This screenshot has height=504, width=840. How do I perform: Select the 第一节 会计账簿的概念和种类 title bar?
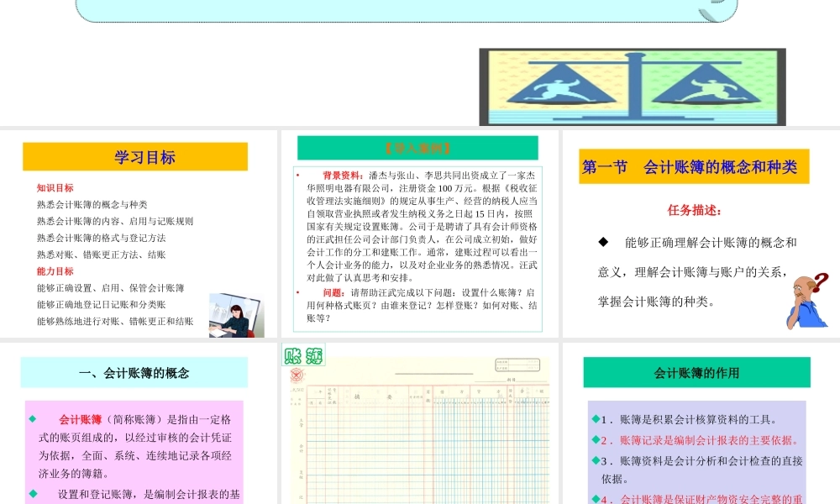pyautogui.click(x=693, y=166)
